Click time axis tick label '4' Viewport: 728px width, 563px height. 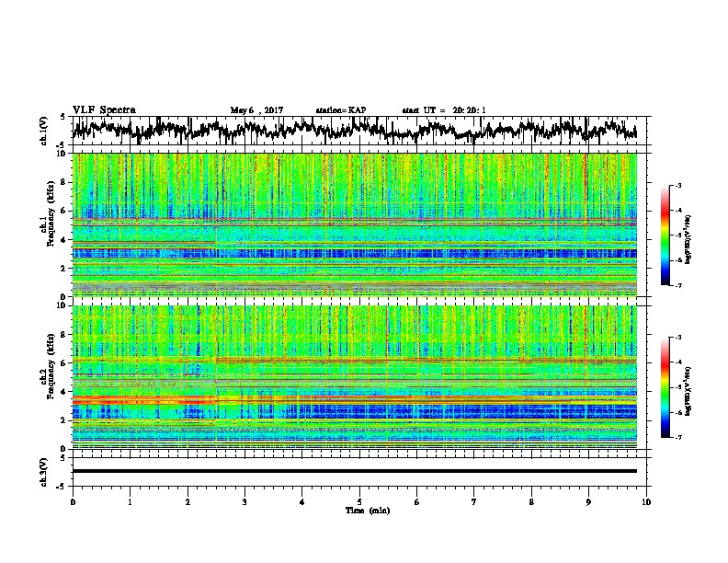coord(302,502)
